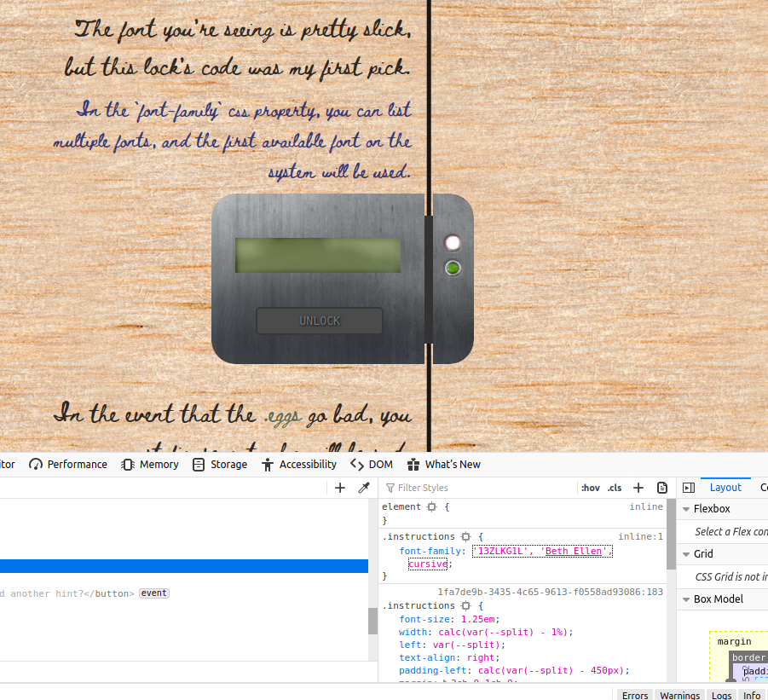Edit the font-family property name
Image resolution: width=768 pixels, height=700 pixels.
(430, 551)
